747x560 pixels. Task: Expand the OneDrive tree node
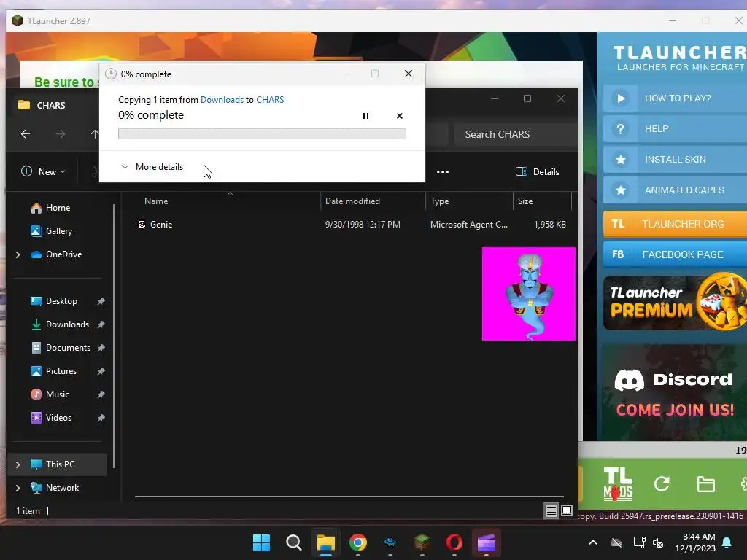click(18, 254)
